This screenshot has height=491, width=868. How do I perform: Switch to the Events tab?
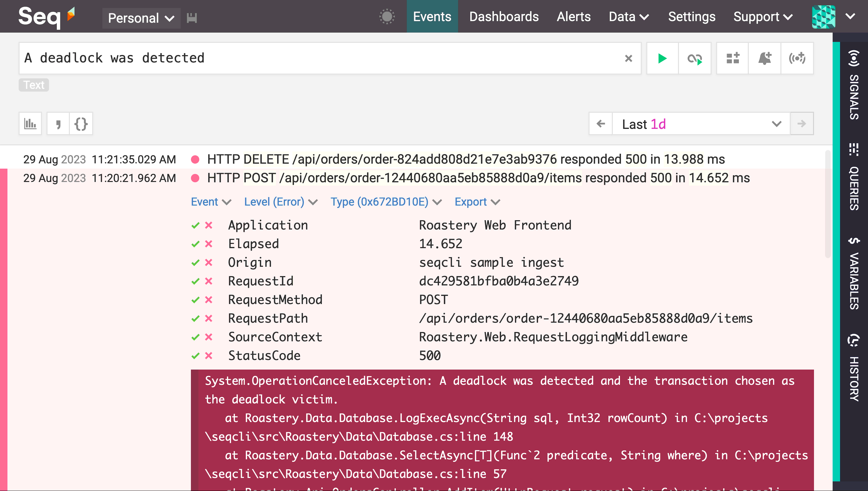tap(432, 16)
